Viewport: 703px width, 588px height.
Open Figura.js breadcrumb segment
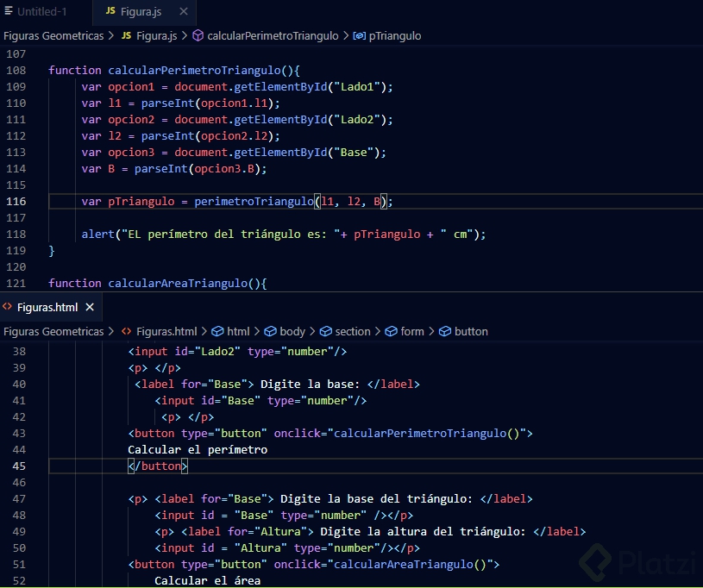156,36
